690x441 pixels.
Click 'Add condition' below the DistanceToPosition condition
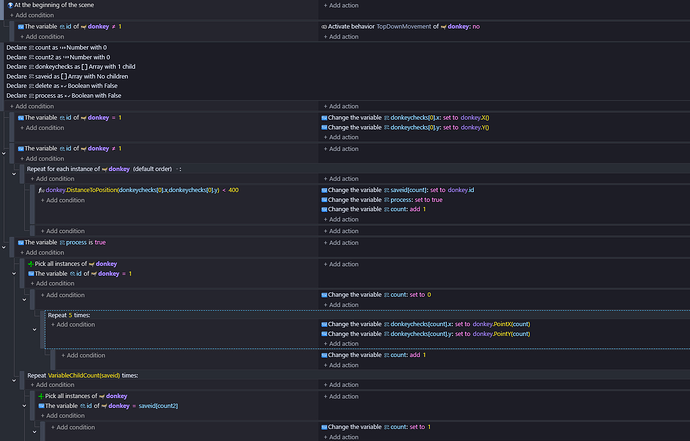[63, 200]
